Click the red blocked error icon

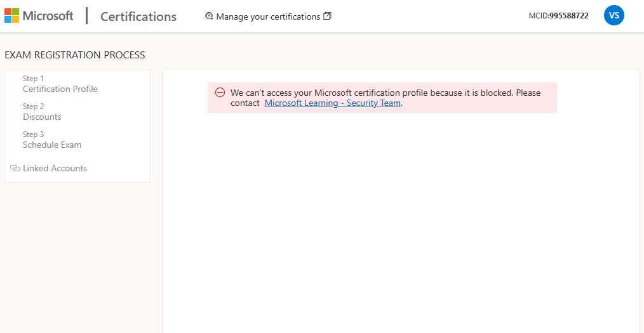(220, 93)
